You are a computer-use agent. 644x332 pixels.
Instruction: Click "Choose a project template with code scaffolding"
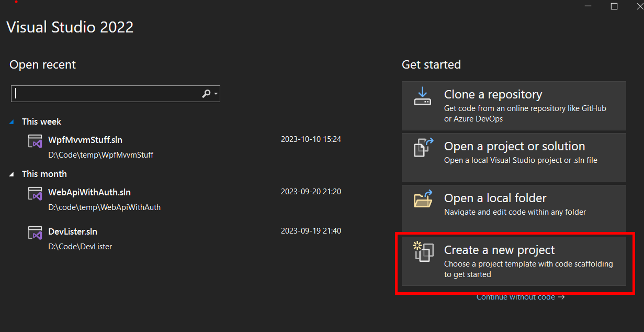528,269
